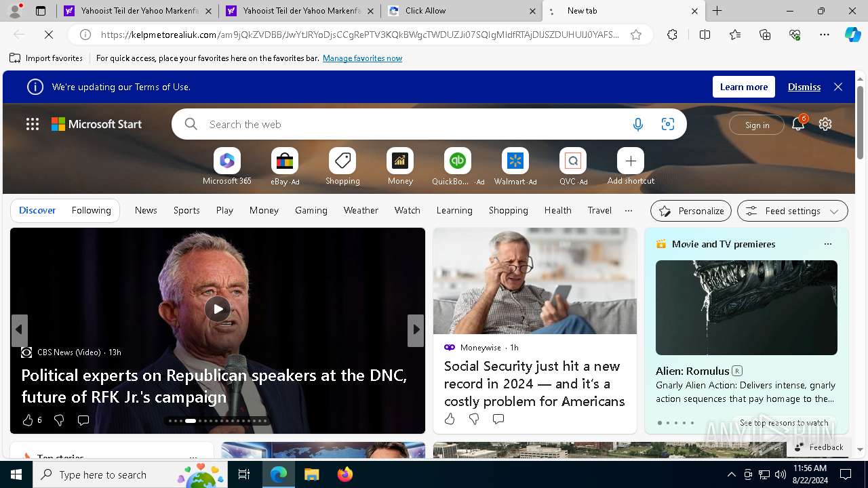
Task: Click the Search the web field
Action: 414,124
